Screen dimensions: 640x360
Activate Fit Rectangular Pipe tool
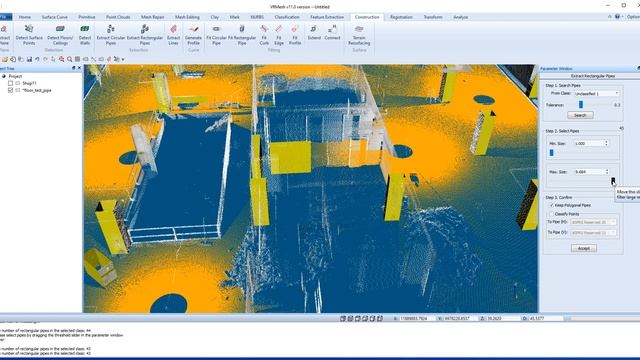tap(242, 35)
